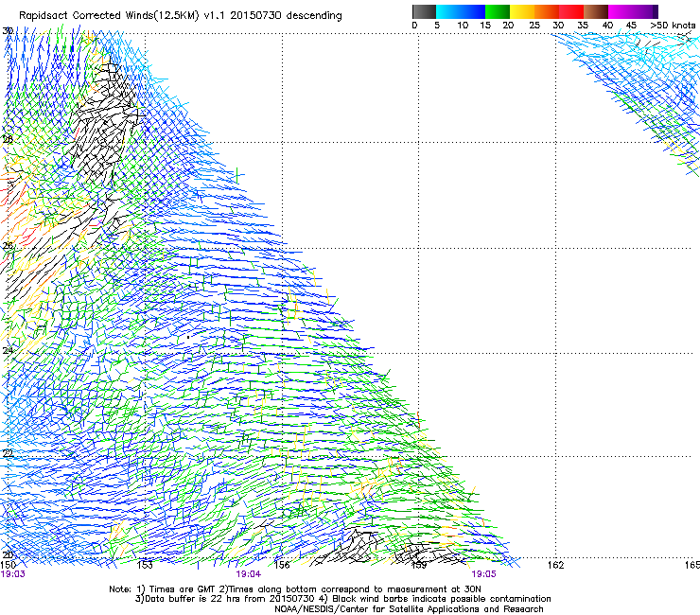Click the Rapidscat Corrected Winds title text
The height and width of the screenshot is (615, 700).
(x=181, y=15)
